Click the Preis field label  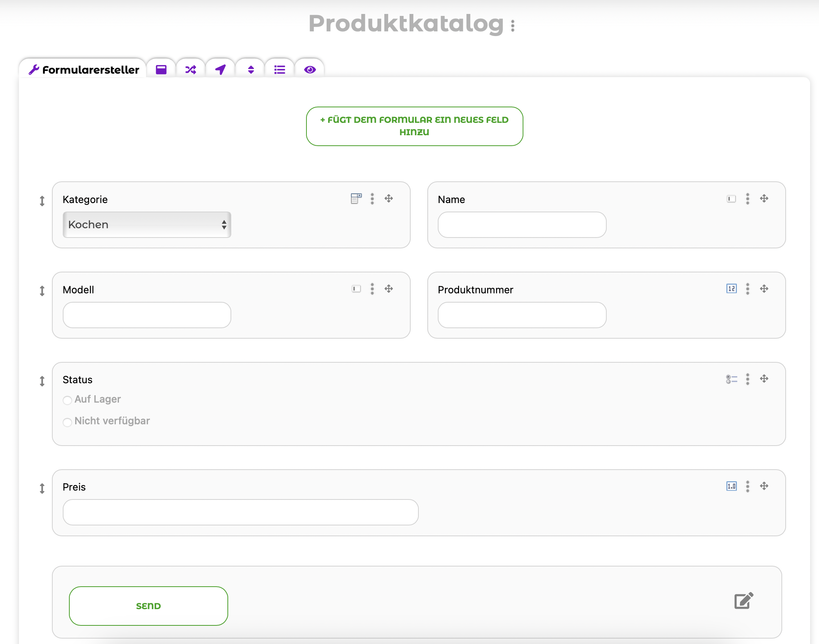click(x=74, y=487)
